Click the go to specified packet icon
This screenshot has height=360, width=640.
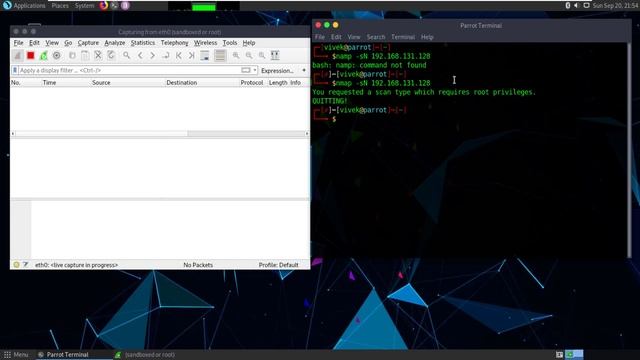pyautogui.click(x=166, y=56)
